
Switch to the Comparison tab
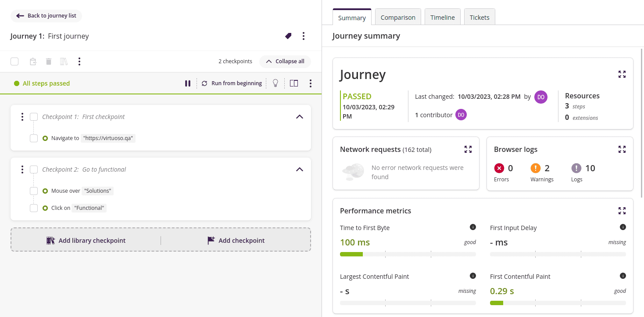click(x=397, y=17)
